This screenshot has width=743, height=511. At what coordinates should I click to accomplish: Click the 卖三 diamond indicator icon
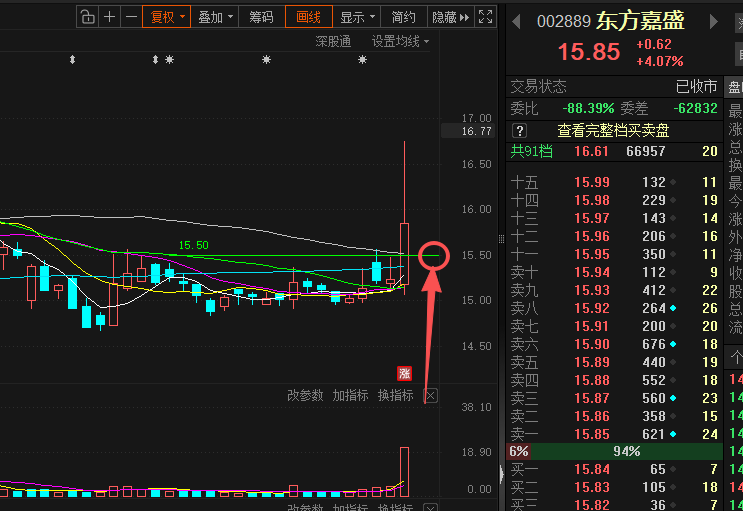click(673, 398)
